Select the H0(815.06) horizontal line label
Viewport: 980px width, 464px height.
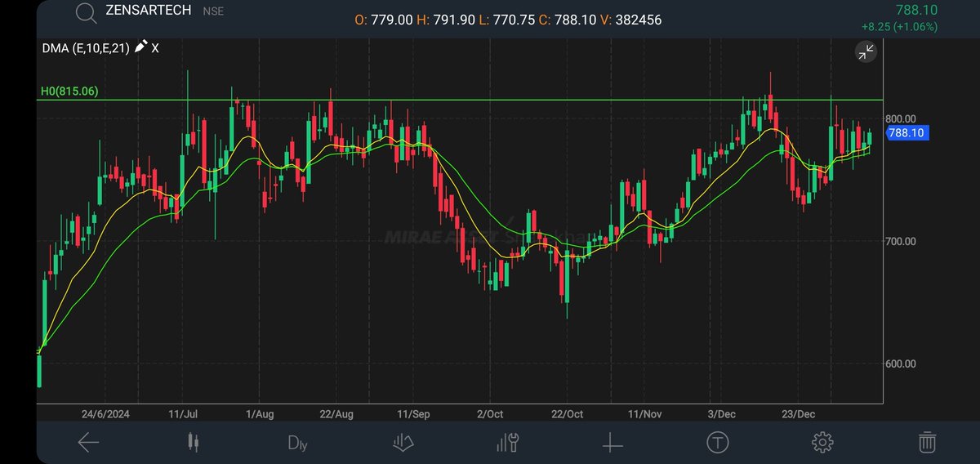point(69,91)
